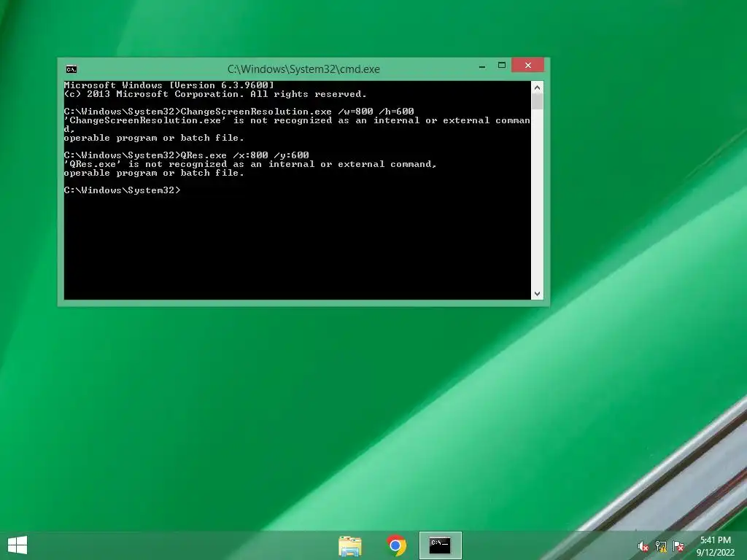The height and width of the screenshot is (560, 747).
Task: Launch Google Chrome from the taskbar
Action: (395, 545)
